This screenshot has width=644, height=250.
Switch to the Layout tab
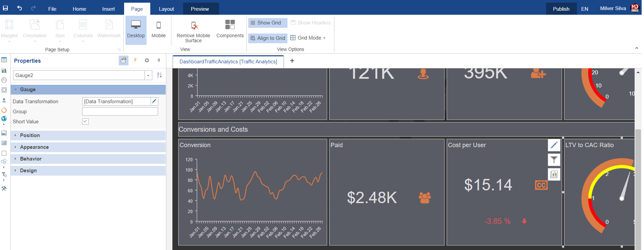click(166, 9)
